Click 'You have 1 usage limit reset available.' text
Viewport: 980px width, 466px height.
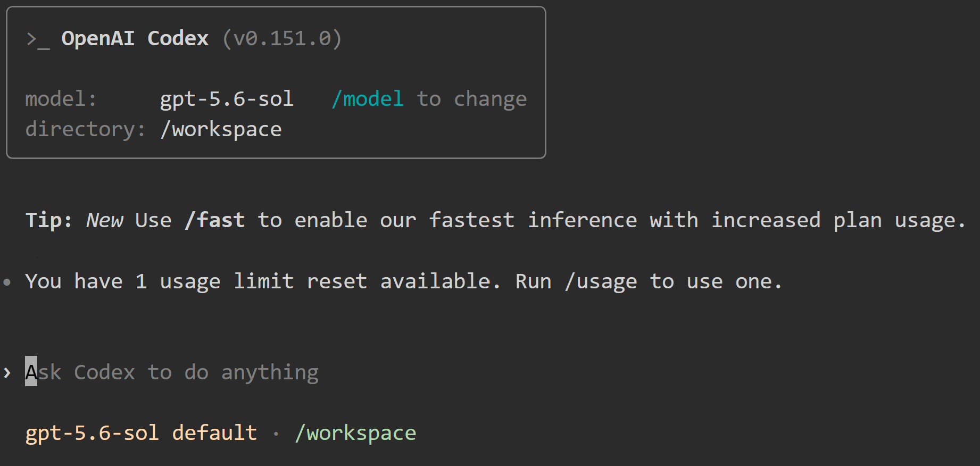263,281
